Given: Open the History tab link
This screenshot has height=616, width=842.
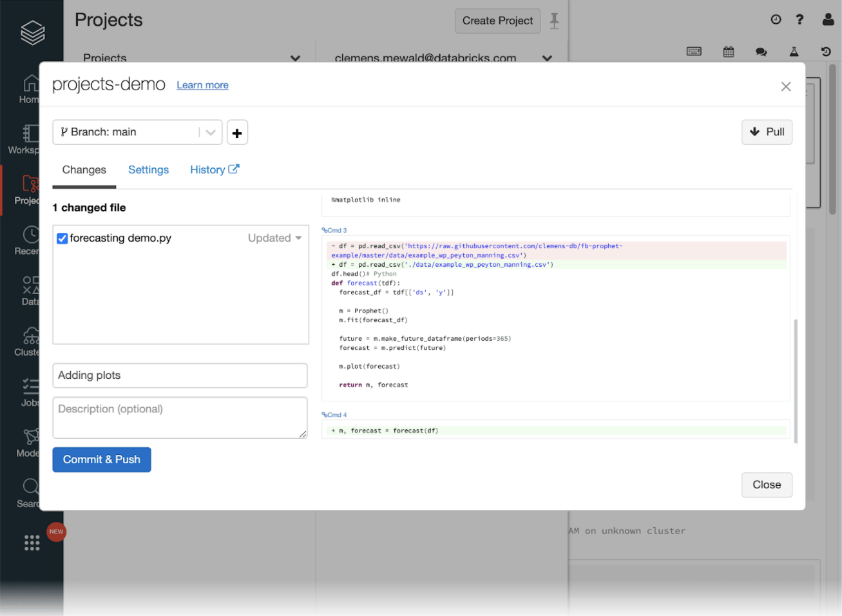Looking at the screenshot, I should click(214, 169).
